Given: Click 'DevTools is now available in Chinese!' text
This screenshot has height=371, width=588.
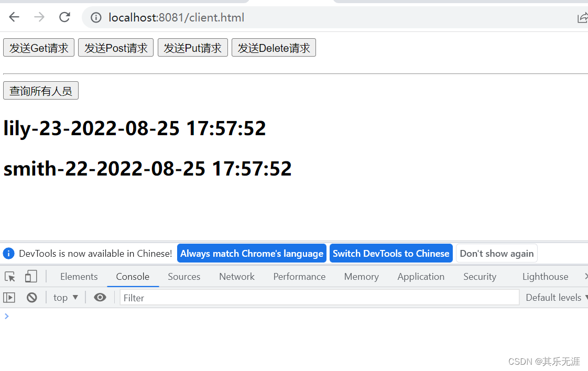Looking at the screenshot, I should click(x=95, y=254).
